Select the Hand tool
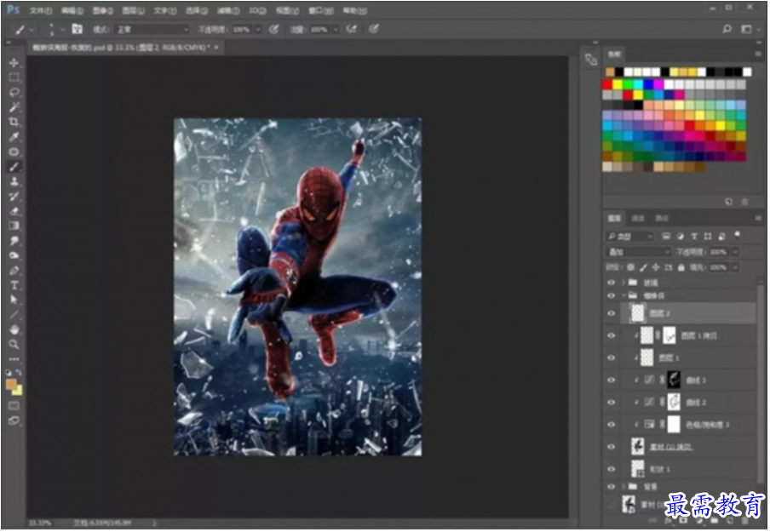770x532 pixels. coord(14,329)
